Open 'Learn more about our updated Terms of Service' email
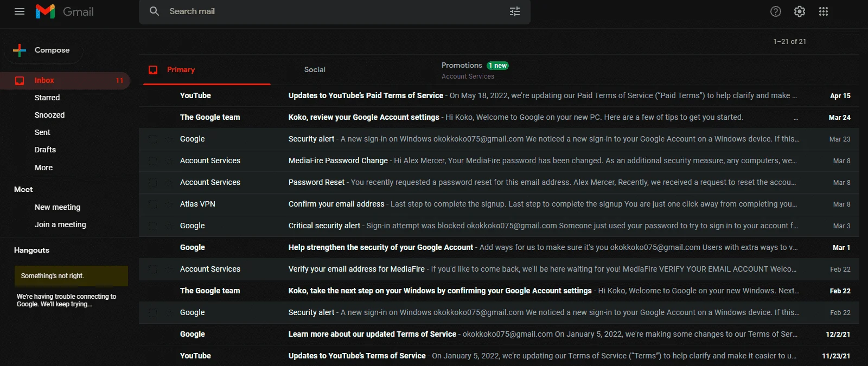The width and height of the screenshot is (868, 366). pyautogui.click(x=499, y=334)
